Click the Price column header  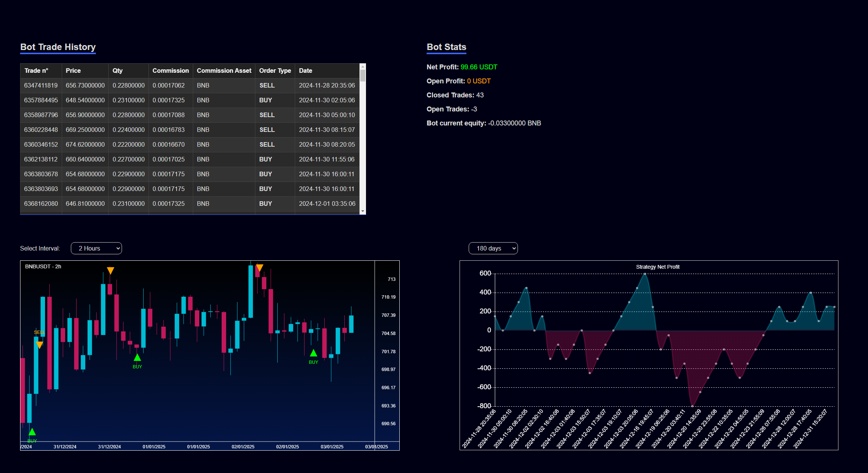(x=73, y=70)
